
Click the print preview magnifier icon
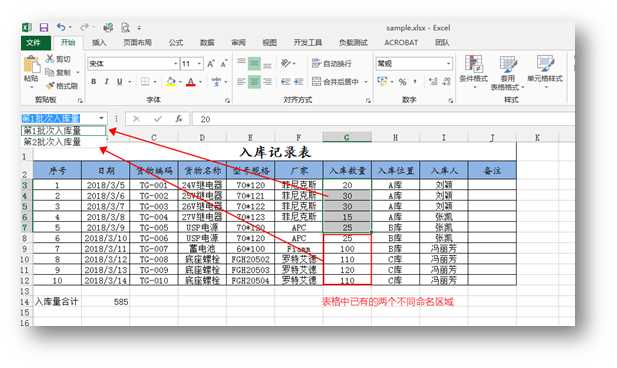[x=125, y=28]
